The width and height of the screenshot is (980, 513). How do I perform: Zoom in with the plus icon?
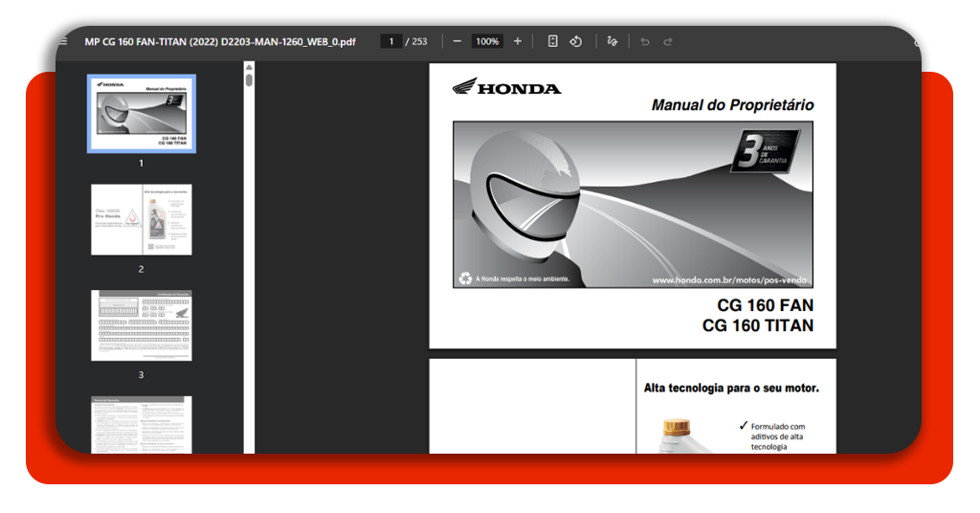point(518,41)
